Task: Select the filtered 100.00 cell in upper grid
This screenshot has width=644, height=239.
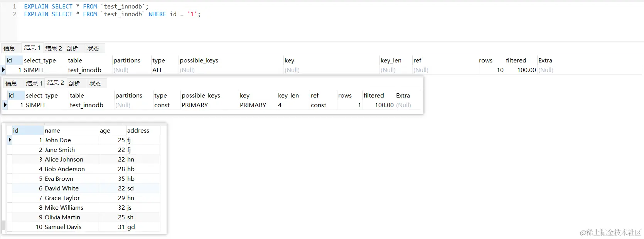Action: click(521, 70)
